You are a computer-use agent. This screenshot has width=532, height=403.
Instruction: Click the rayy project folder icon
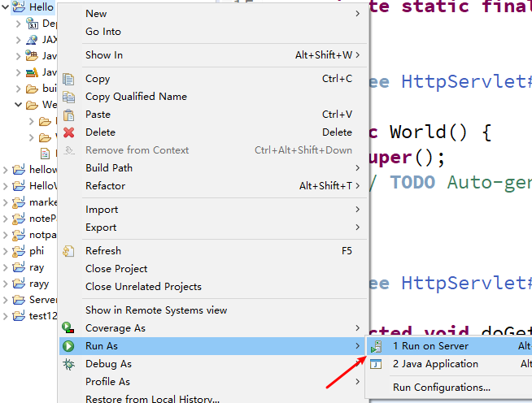[x=19, y=284]
